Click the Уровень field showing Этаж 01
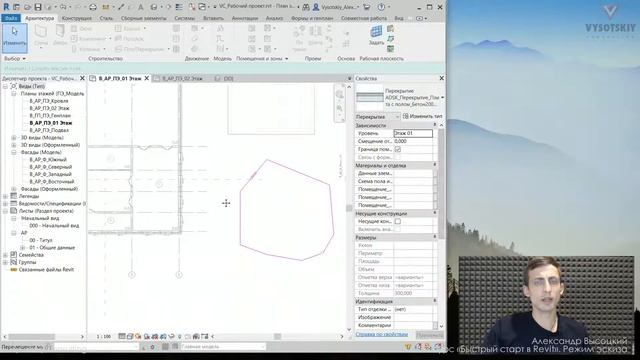 (x=413, y=133)
